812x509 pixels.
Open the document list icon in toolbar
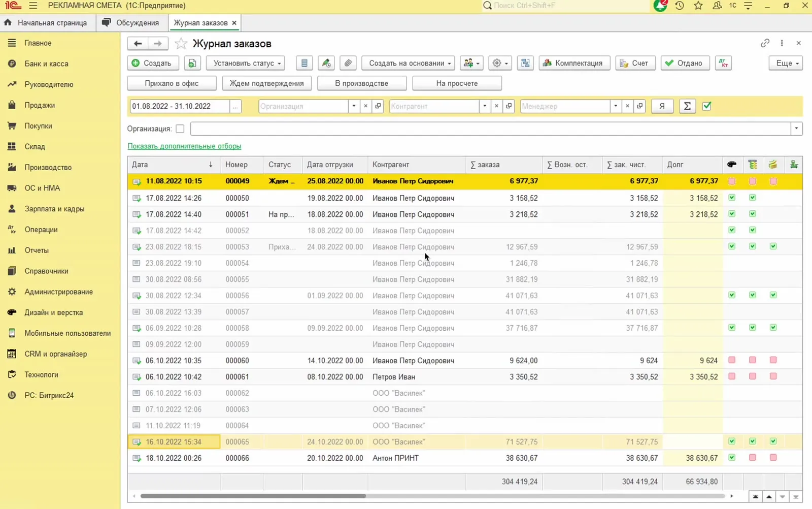click(x=304, y=63)
